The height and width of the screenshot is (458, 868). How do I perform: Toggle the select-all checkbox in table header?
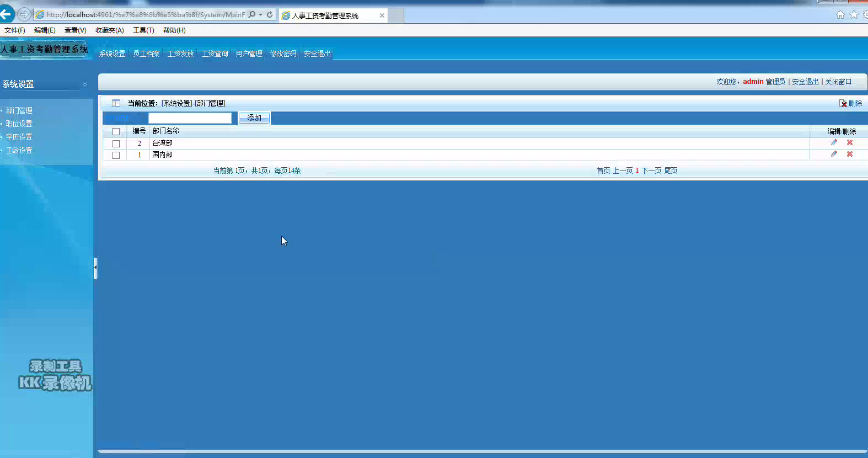point(116,131)
